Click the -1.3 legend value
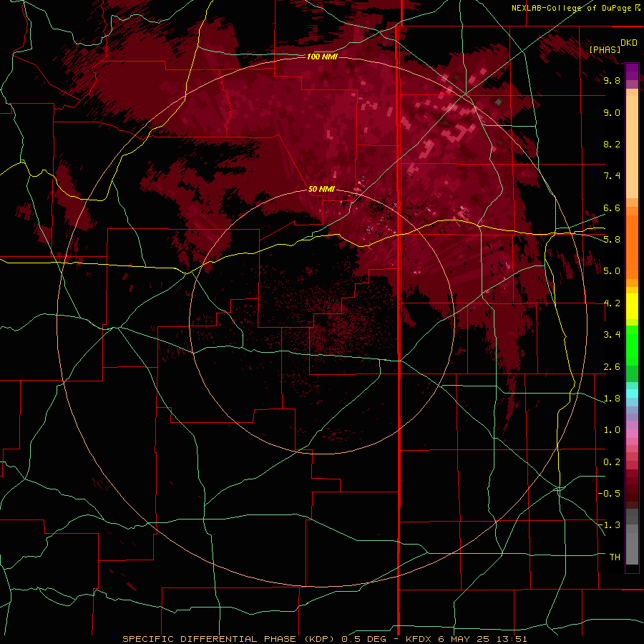 609,525
